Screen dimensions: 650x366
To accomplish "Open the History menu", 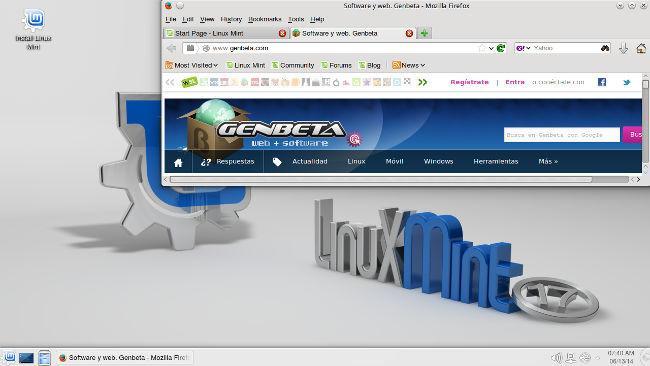I will coord(231,19).
